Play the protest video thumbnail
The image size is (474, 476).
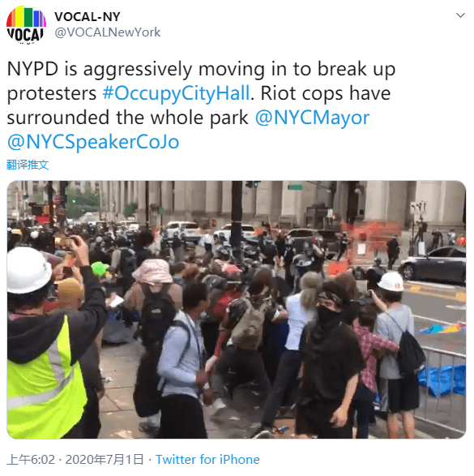point(237,310)
